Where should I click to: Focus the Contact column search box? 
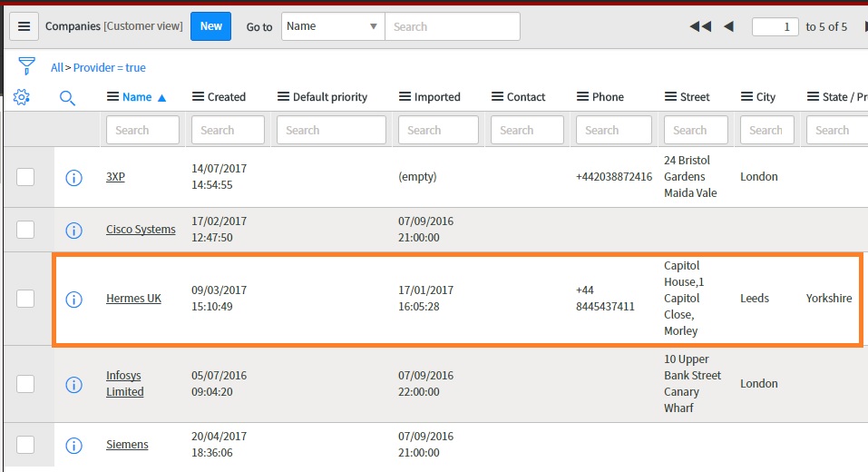pyautogui.click(x=527, y=130)
